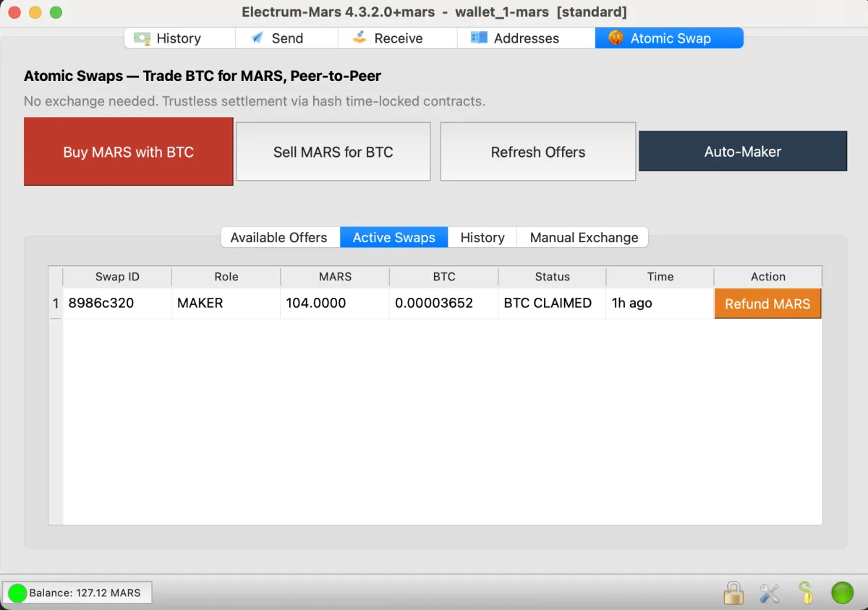Select the swaps History sub-tab

point(482,237)
